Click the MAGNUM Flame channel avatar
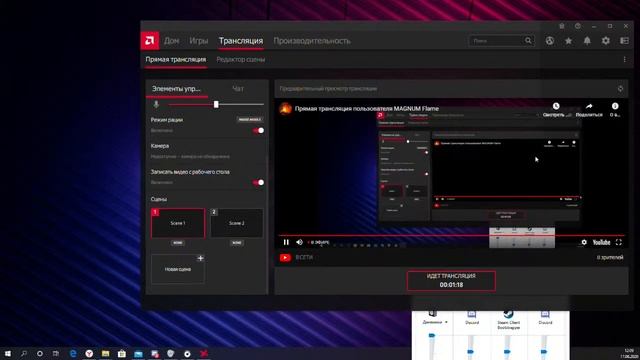Image resolution: width=640 pixels, height=360 pixels. (x=285, y=109)
